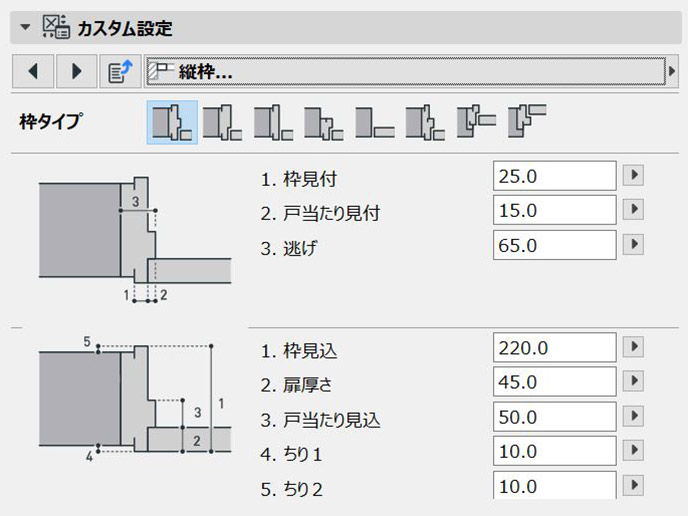Image resolution: width=688 pixels, height=516 pixels.
Task: Click the 1. 枠見込 label
Action: coord(299,351)
